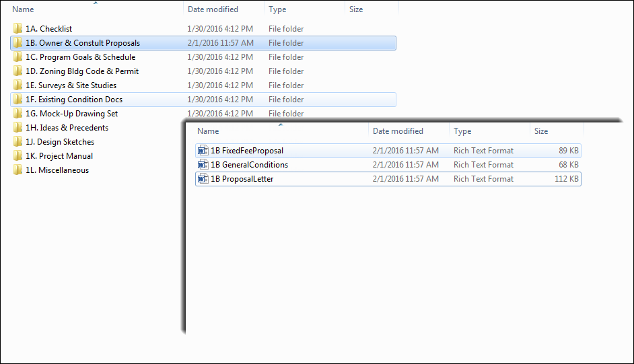The width and height of the screenshot is (634, 364).
Task: Click date modified of 1B ProposalLetter file
Action: [406, 179]
